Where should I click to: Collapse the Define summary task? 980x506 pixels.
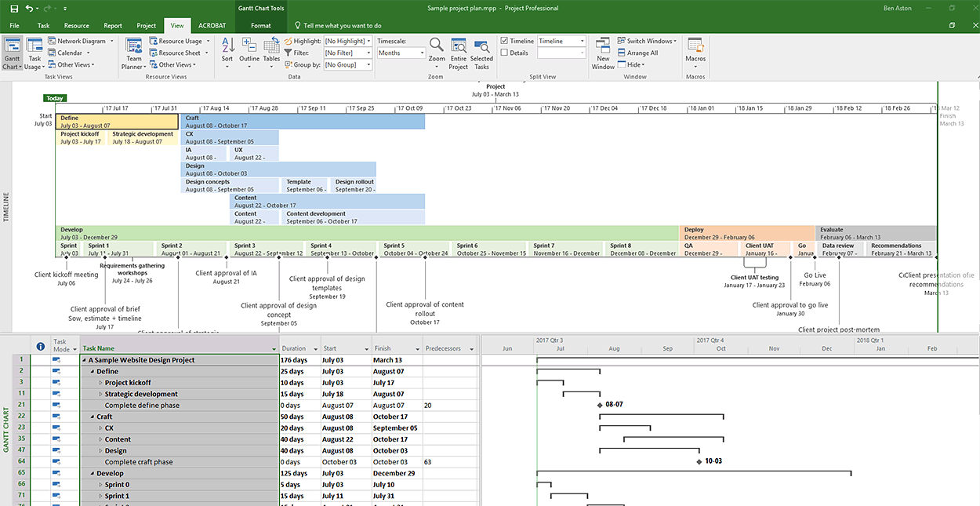pyautogui.click(x=93, y=371)
